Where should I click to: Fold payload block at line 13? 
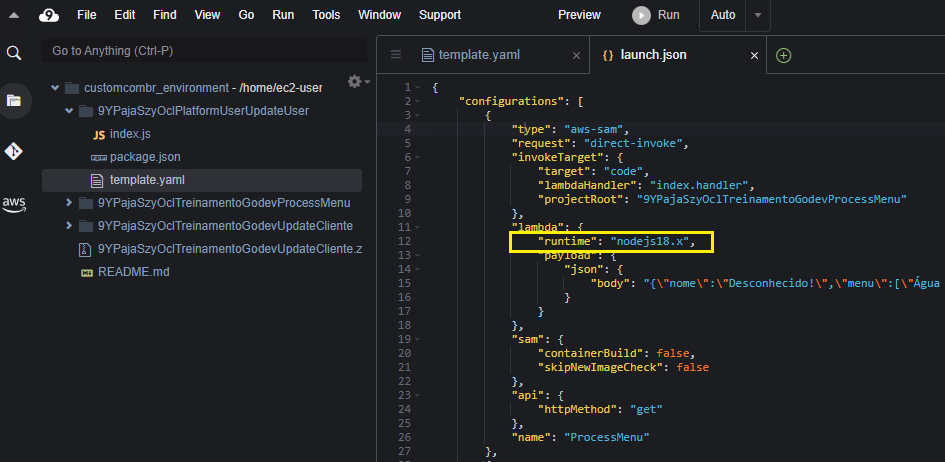418,255
